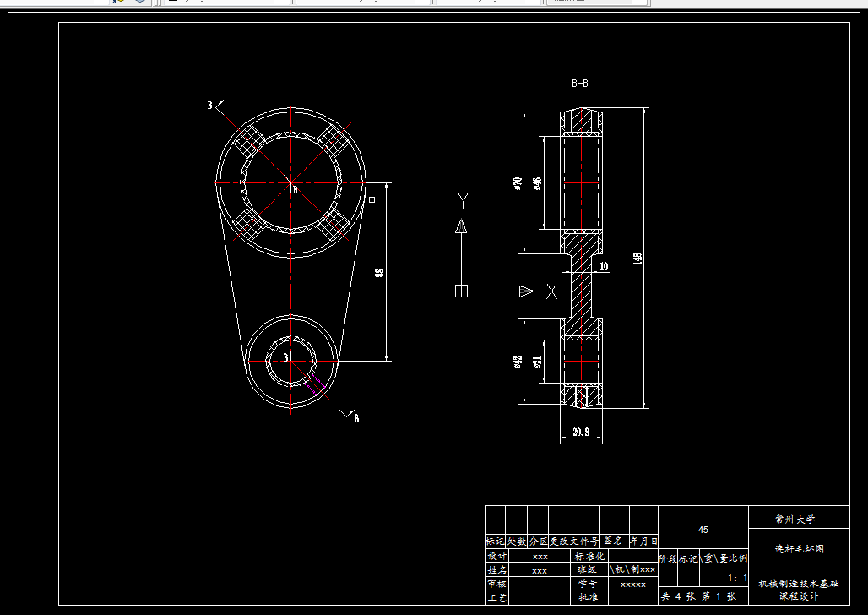Click the 学号 label cell
The width and height of the screenshot is (868, 615).
(589, 584)
